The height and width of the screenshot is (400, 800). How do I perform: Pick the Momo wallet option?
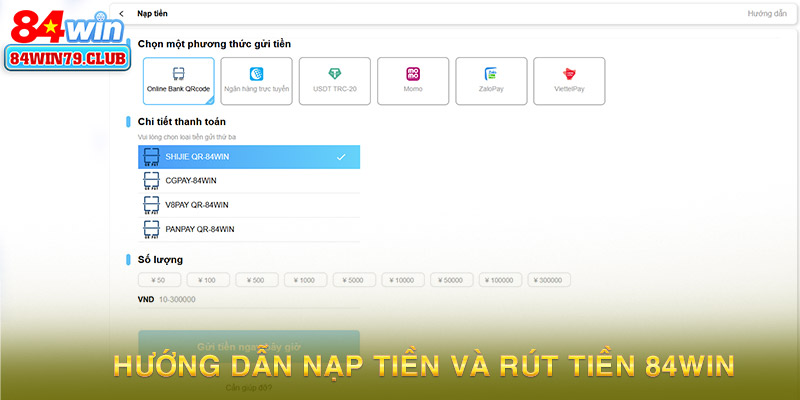[412, 80]
